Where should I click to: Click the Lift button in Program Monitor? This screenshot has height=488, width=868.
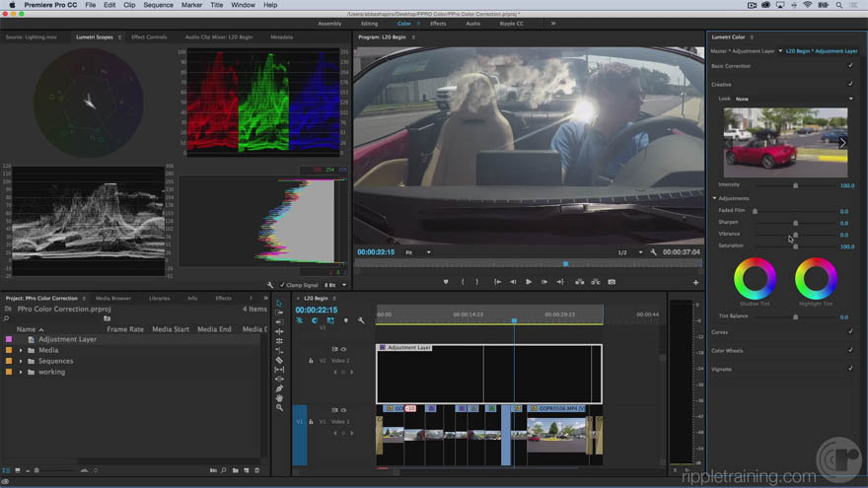click(x=580, y=282)
